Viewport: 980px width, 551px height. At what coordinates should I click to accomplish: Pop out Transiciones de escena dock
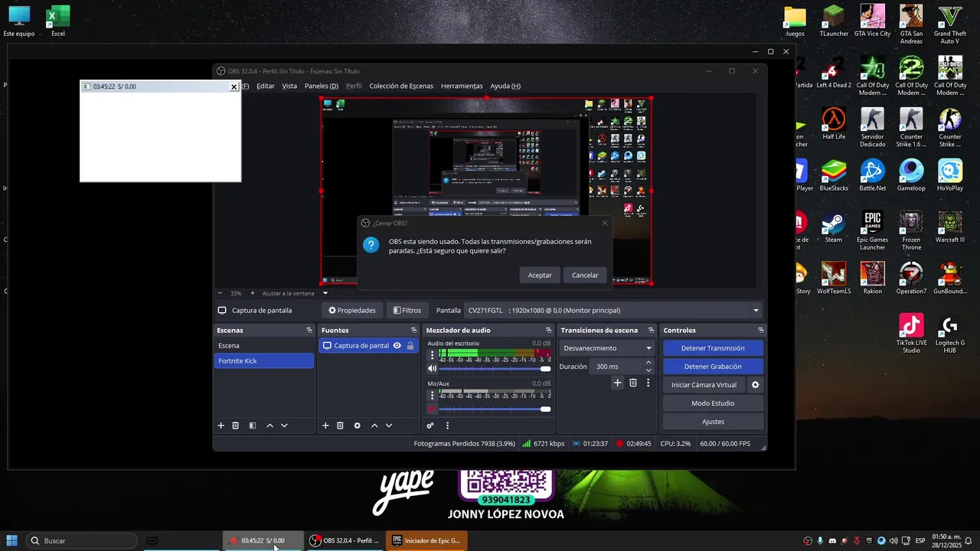[x=651, y=331]
